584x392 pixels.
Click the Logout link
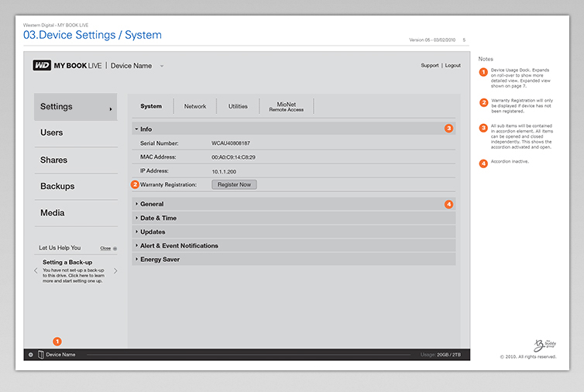click(x=453, y=65)
